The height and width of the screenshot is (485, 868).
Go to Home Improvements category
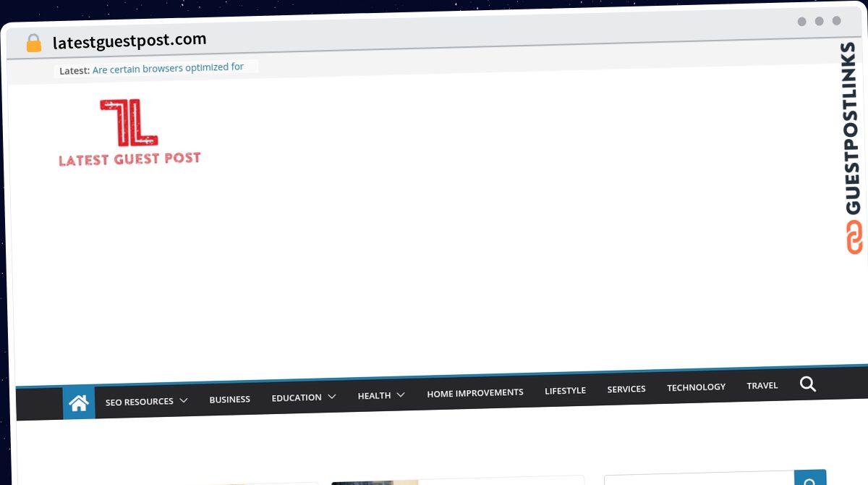tap(475, 392)
